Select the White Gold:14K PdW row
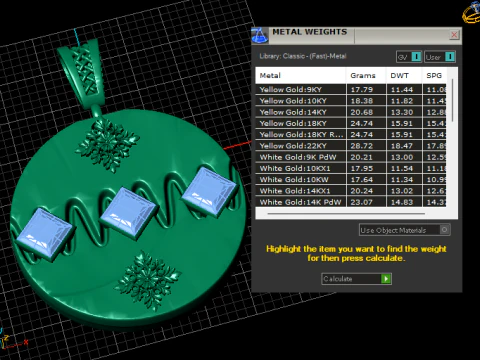This screenshot has height=360, width=480. 351,202
